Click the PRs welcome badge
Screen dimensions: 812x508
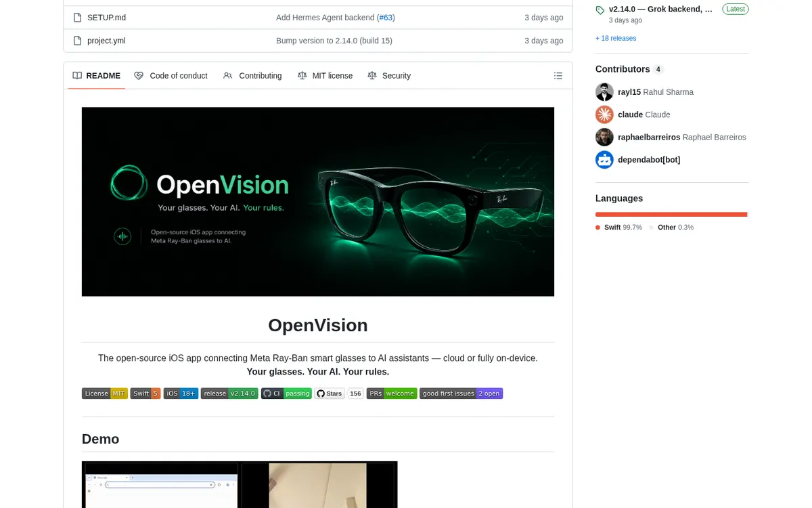[392, 394]
